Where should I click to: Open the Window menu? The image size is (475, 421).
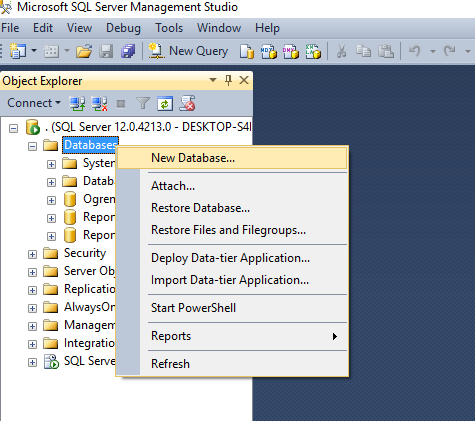pyautogui.click(x=219, y=28)
